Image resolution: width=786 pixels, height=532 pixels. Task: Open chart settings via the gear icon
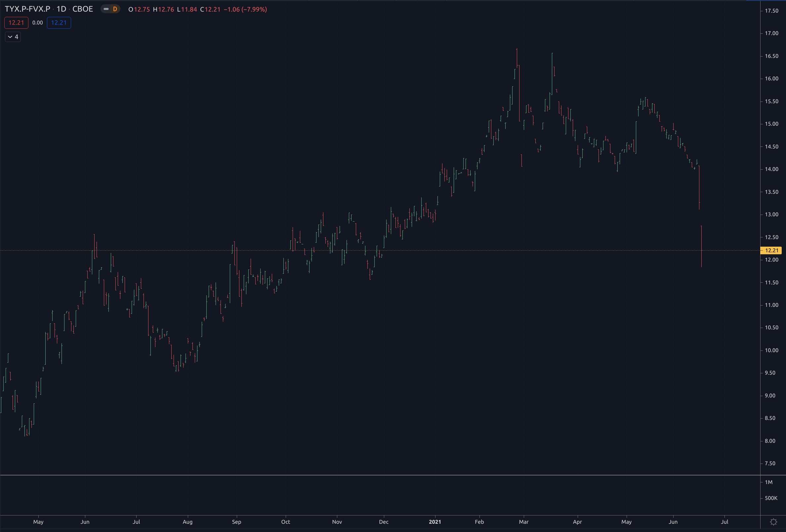tap(773, 522)
